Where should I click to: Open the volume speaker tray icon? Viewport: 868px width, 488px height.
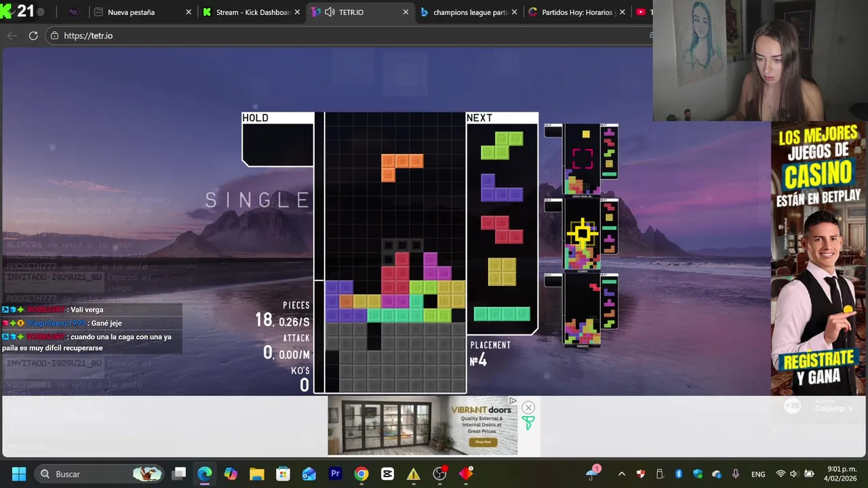click(x=795, y=474)
